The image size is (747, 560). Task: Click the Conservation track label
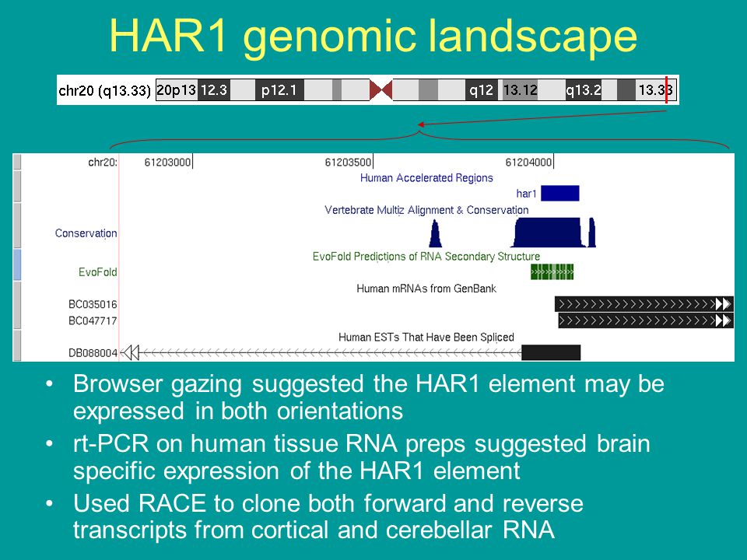pyautogui.click(x=86, y=233)
